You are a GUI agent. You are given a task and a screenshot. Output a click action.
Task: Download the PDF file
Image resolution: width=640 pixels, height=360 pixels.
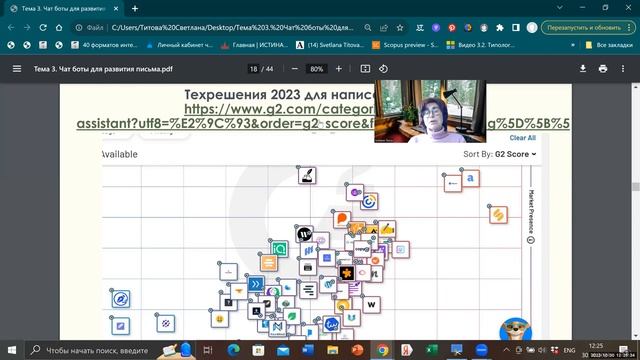(583, 69)
